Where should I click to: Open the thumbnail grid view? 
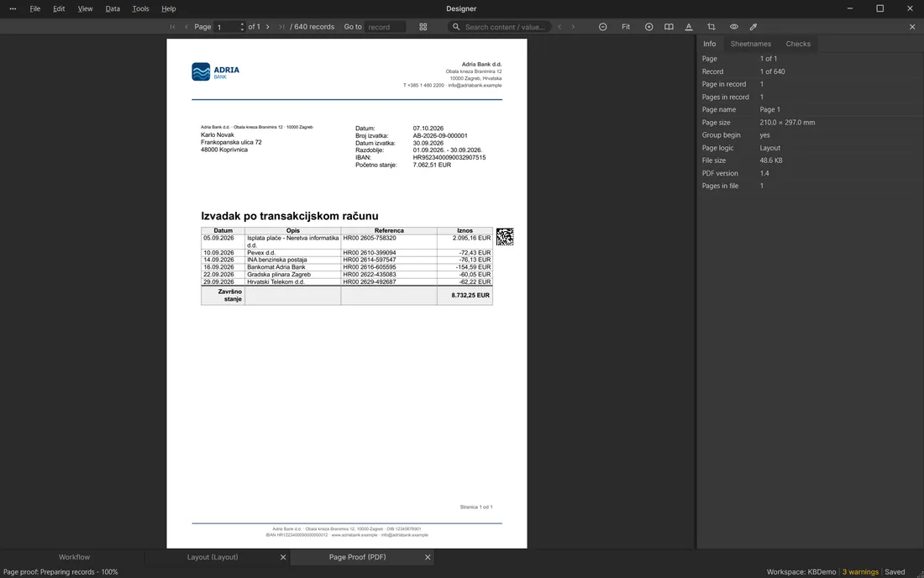point(423,27)
